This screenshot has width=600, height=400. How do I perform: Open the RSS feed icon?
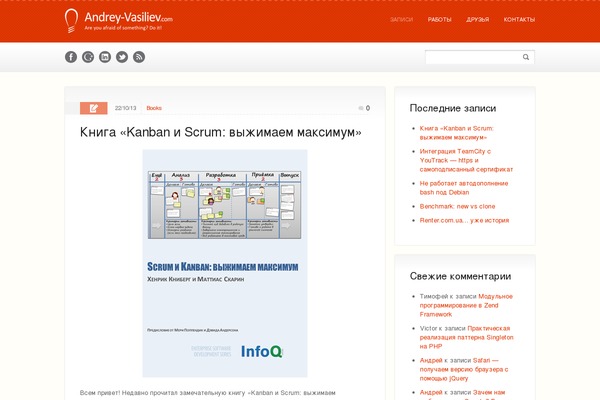[139, 57]
